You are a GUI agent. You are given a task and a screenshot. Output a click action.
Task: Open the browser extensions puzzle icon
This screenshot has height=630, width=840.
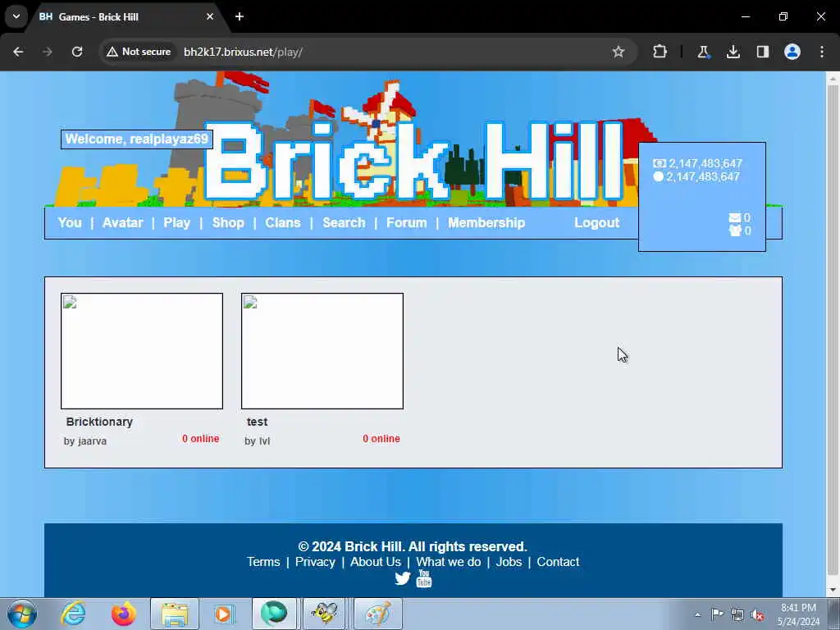click(660, 52)
